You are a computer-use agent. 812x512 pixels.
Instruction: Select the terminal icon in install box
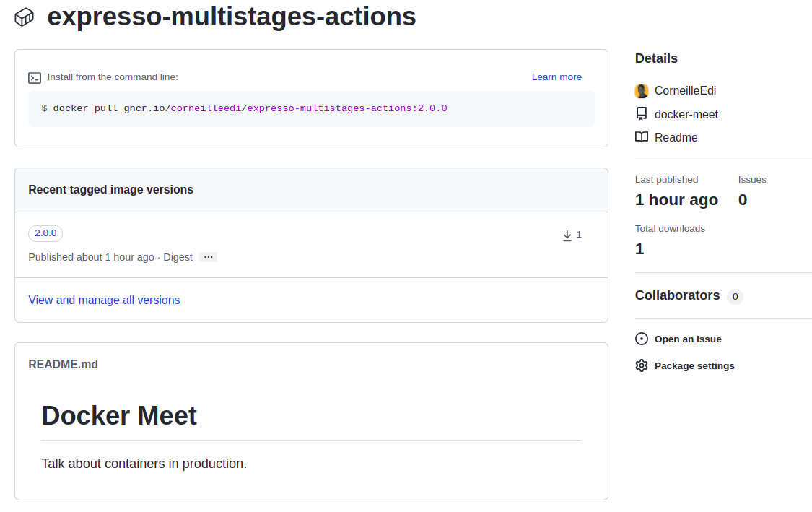pyautogui.click(x=34, y=77)
